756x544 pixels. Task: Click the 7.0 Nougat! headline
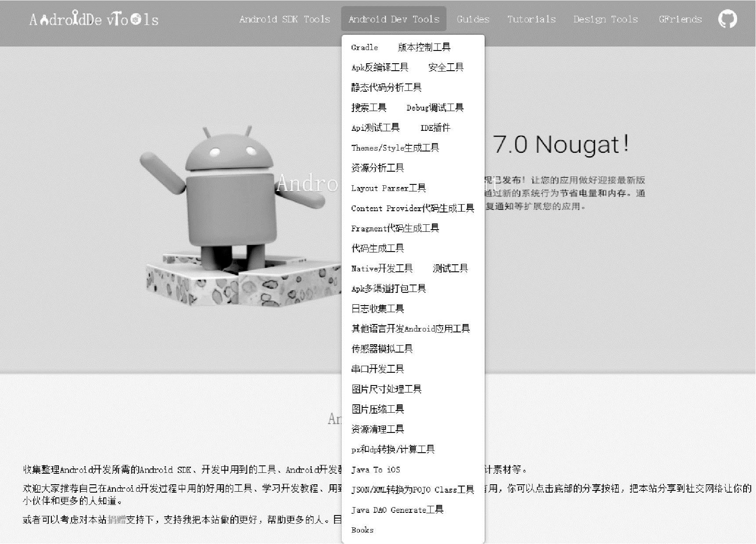point(561,144)
